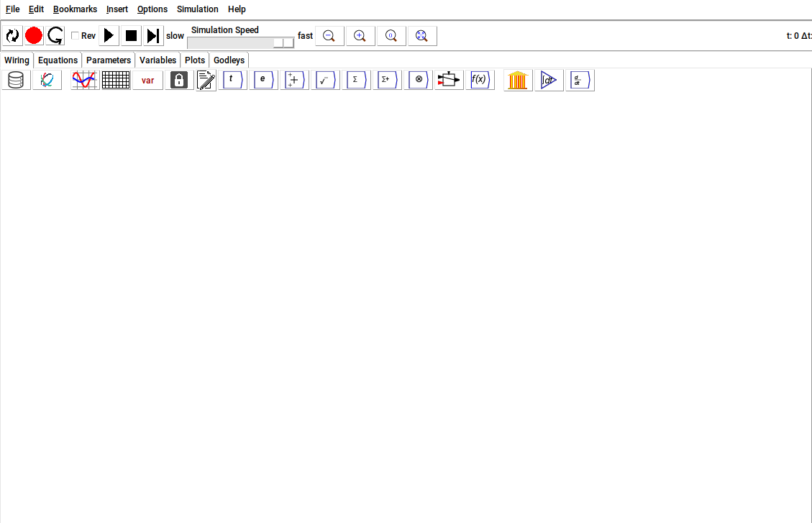Click the zoom out magnifier icon

329,36
